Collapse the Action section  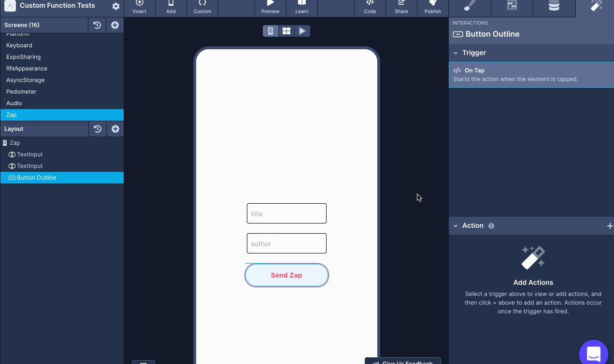coord(456,226)
